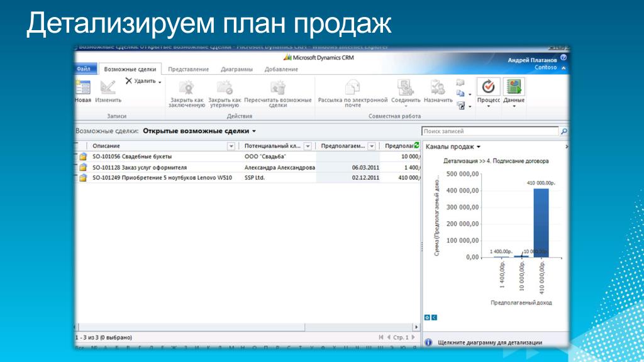Sort by Потенциальный кл... column header
This screenshot has height=362, width=644.
pos(272,146)
